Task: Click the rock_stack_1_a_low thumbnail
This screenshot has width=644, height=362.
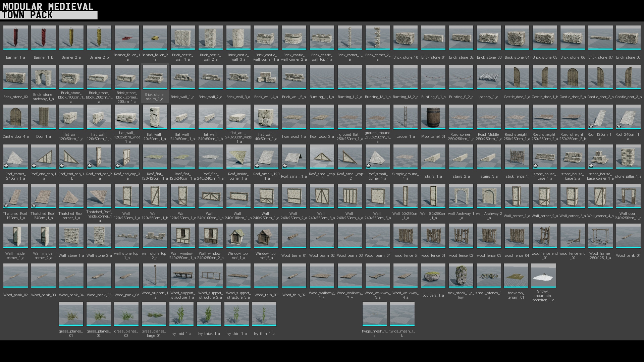Action: click(461, 275)
